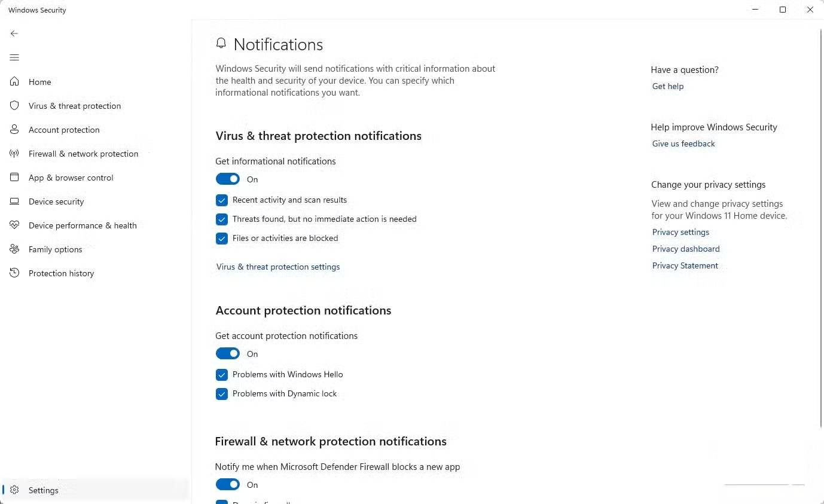Open Device performance & health heart icon
The image size is (824, 504).
[14, 225]
